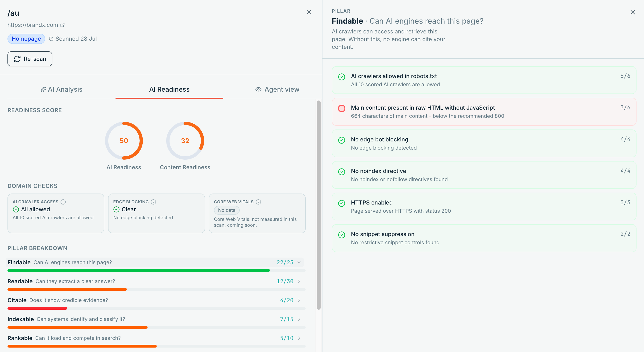Click the Re-scan button
This screenshot has width=644, height=352.
[30, 59]
